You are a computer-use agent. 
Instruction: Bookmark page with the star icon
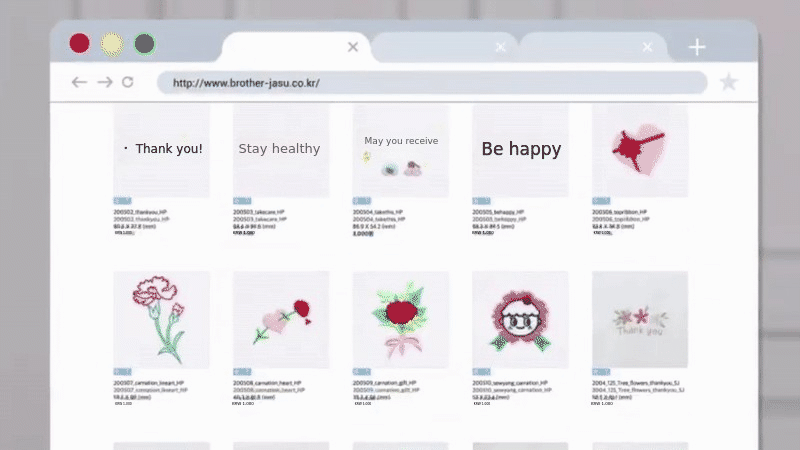729,82
